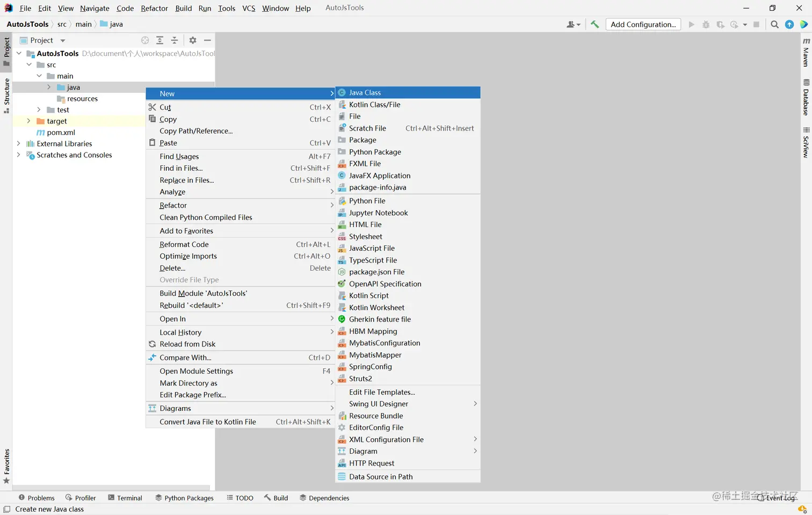Select resources folder in tree
Image resolution: width=812 pixels, height=515 pixels.
(x=82, y=98)
